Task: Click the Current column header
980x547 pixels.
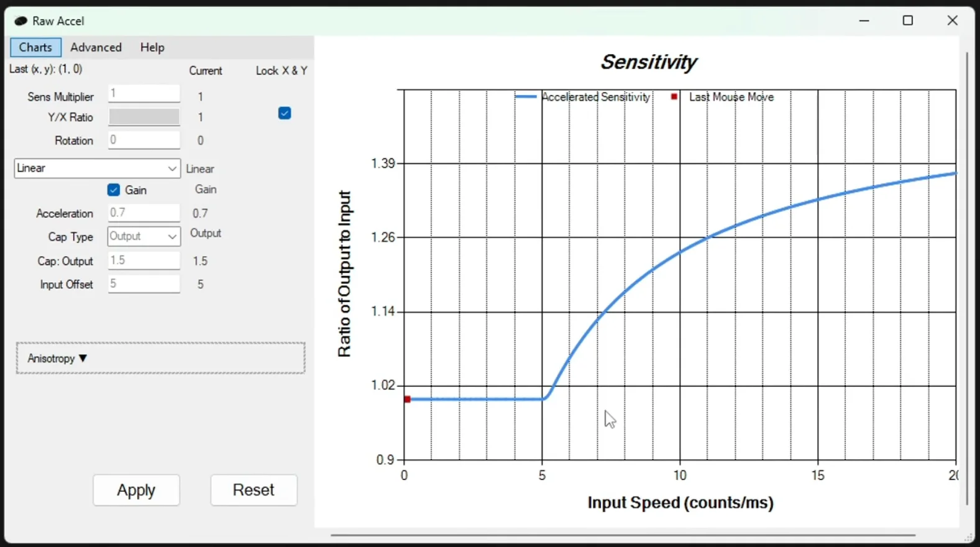Action: click(x=206, y=71)
